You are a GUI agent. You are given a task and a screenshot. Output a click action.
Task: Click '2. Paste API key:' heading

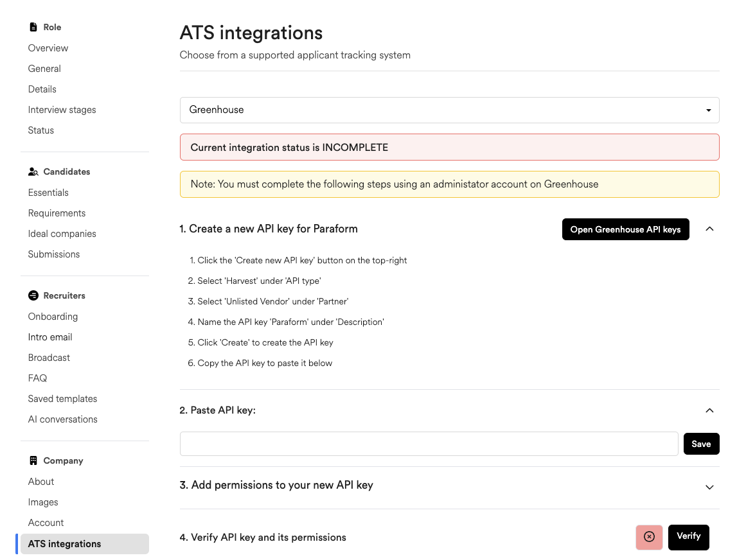point(218,410)
